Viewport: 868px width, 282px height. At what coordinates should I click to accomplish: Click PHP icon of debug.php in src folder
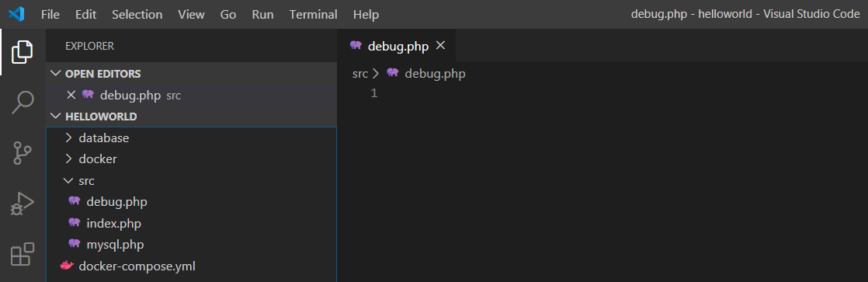(x=75, y=201)
